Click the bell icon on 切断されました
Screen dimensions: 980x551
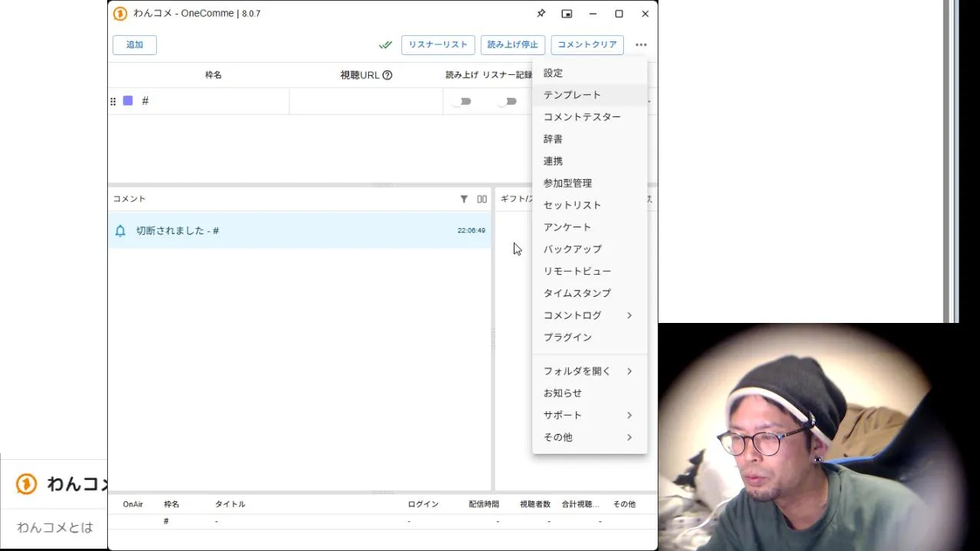coord(120,230)
